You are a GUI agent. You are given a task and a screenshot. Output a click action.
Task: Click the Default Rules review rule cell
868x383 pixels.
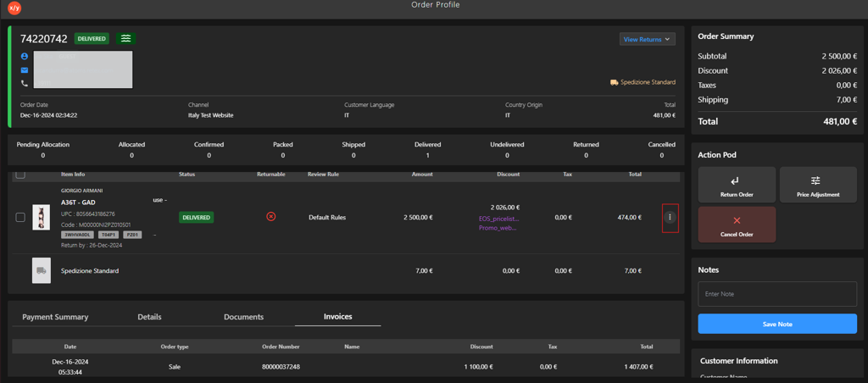327,218
